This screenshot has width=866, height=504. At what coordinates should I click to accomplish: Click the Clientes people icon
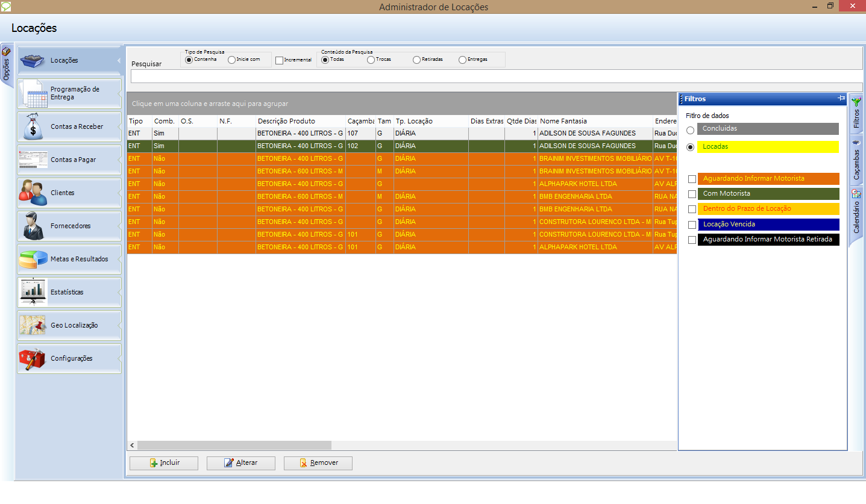[x=33, y=193]
